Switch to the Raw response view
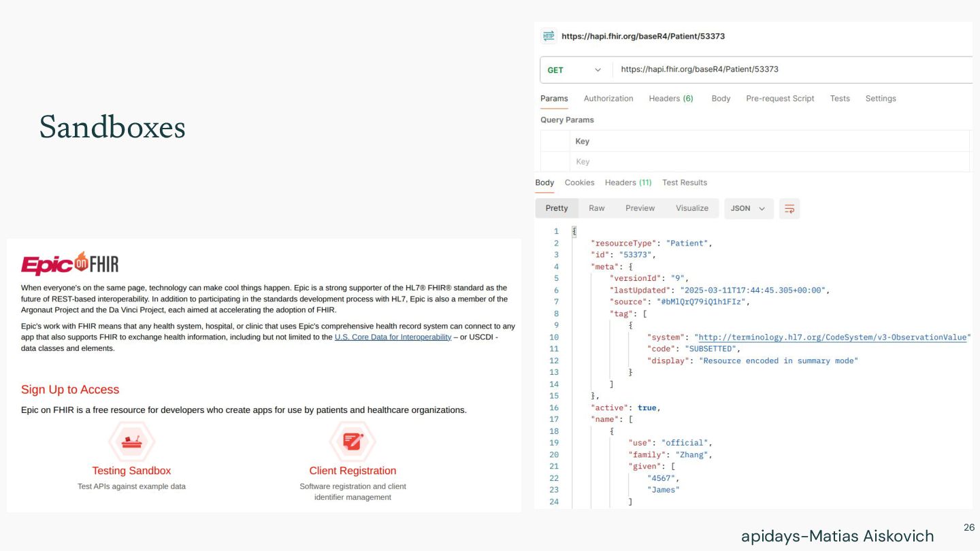Screen dimensions: 980x551 pos(597,208)
